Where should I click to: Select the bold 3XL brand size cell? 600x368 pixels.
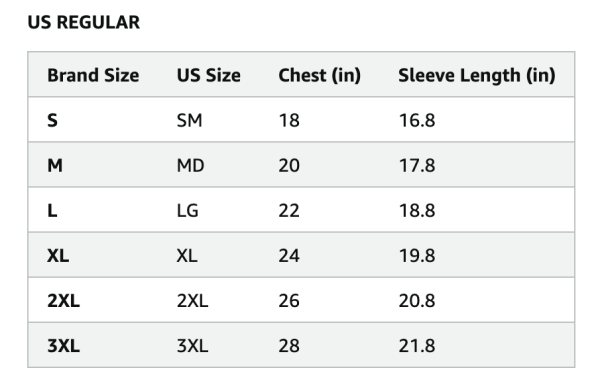[63, 346]
